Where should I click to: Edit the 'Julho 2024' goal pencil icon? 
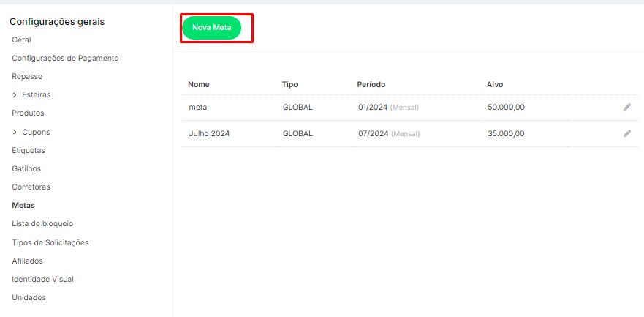pos(626,133)
